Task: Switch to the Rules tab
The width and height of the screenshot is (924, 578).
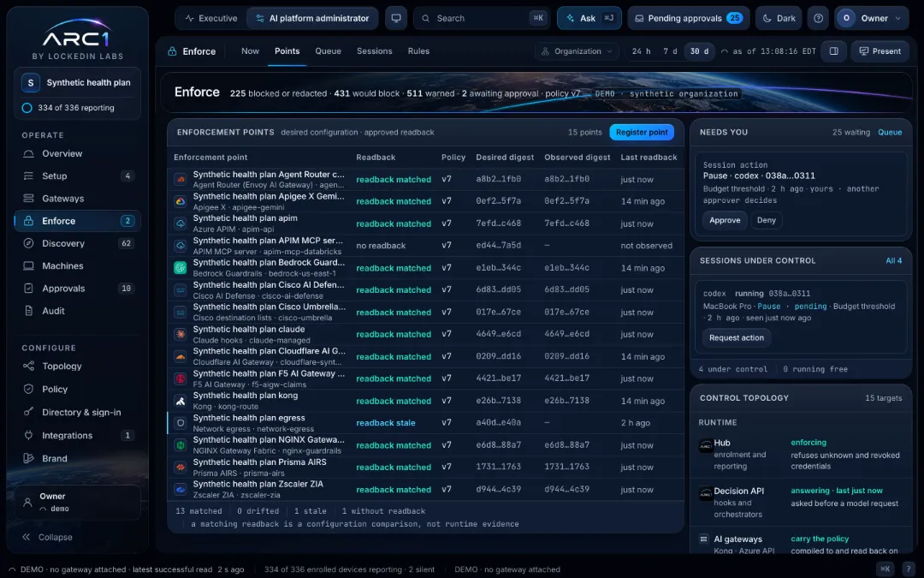Action: coord(418,51)
